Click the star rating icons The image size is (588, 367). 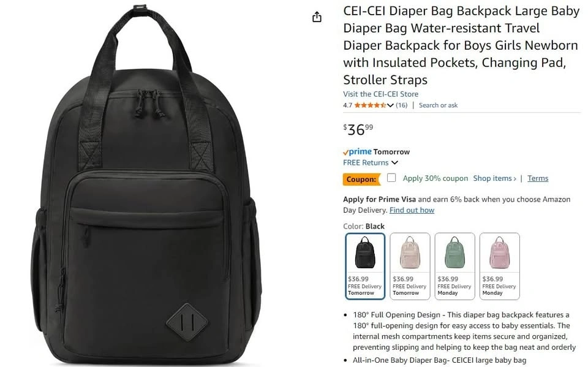pyautogui.click(x=370, y=105)
